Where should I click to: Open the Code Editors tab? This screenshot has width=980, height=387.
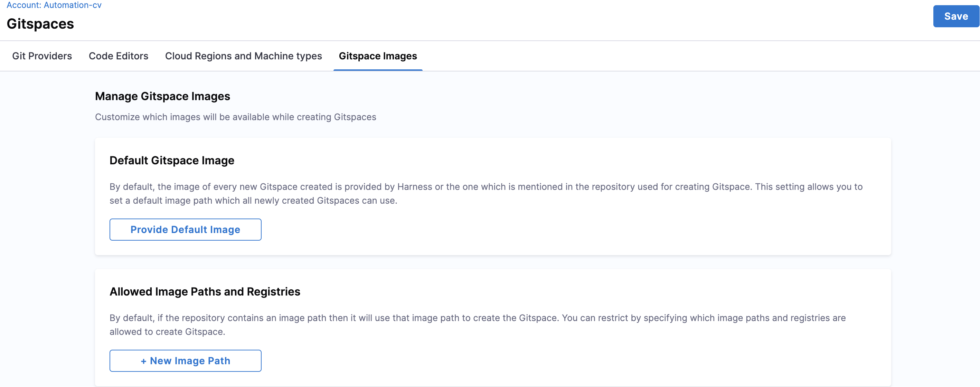point(118,56)
